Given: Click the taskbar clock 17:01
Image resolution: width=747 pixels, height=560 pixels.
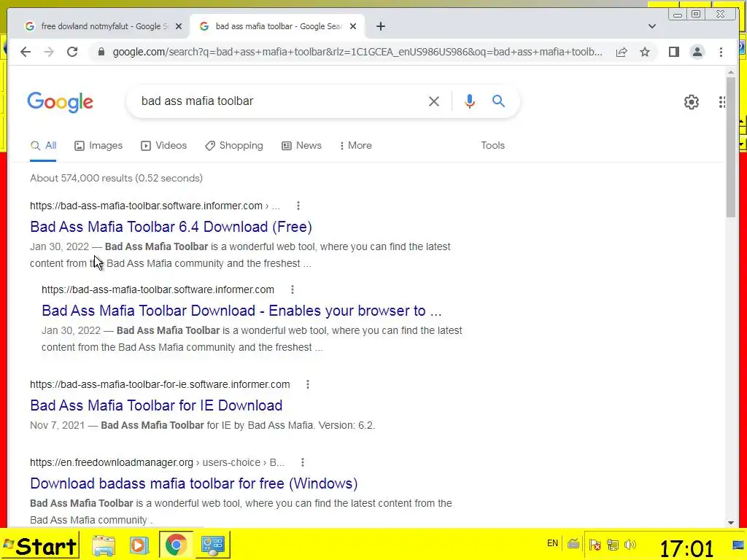Looking at the screenshot, I should (x=686, y=548).
